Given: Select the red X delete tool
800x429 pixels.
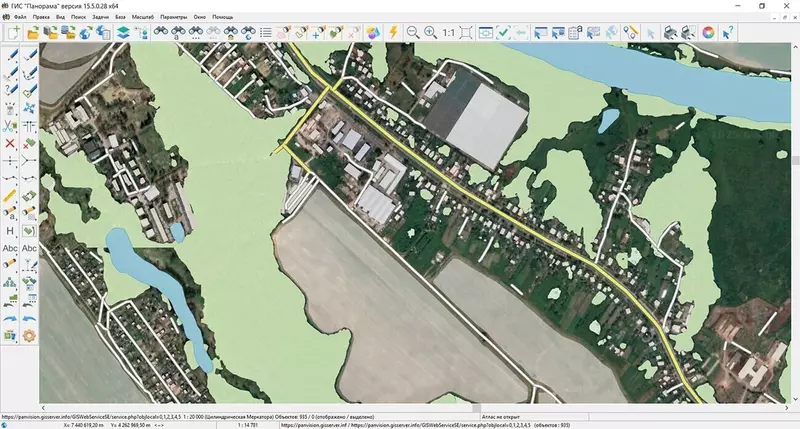Looking at the screenshot, I should point(10,143).
